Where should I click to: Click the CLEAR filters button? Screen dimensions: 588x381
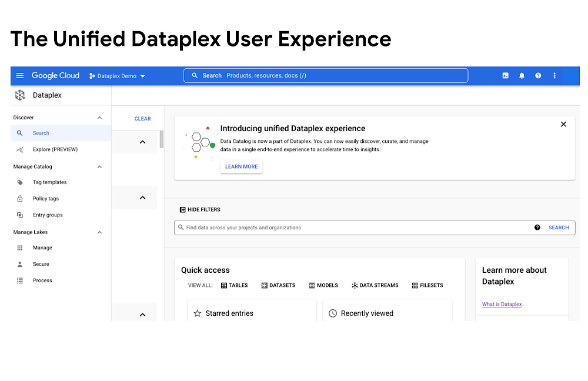(142, 119)
